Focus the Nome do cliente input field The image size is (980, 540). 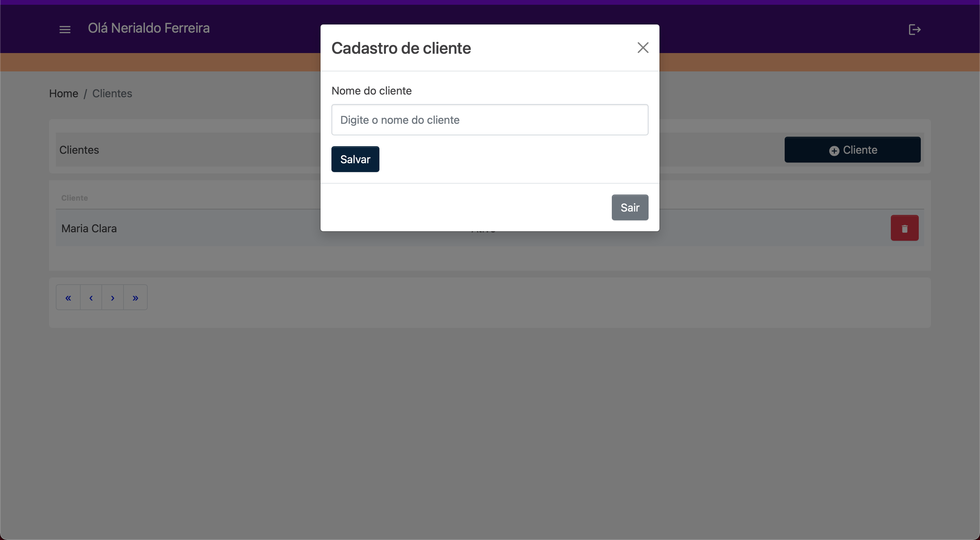[490, 120]
